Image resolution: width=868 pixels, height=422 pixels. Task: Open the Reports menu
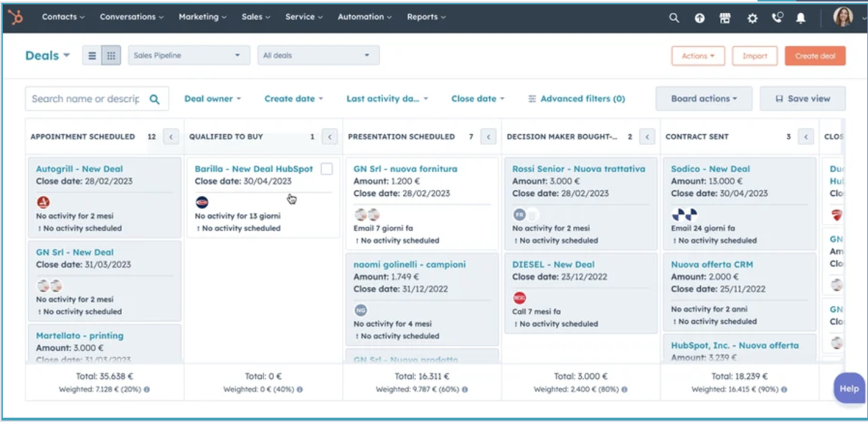click(x=426, y=17)
